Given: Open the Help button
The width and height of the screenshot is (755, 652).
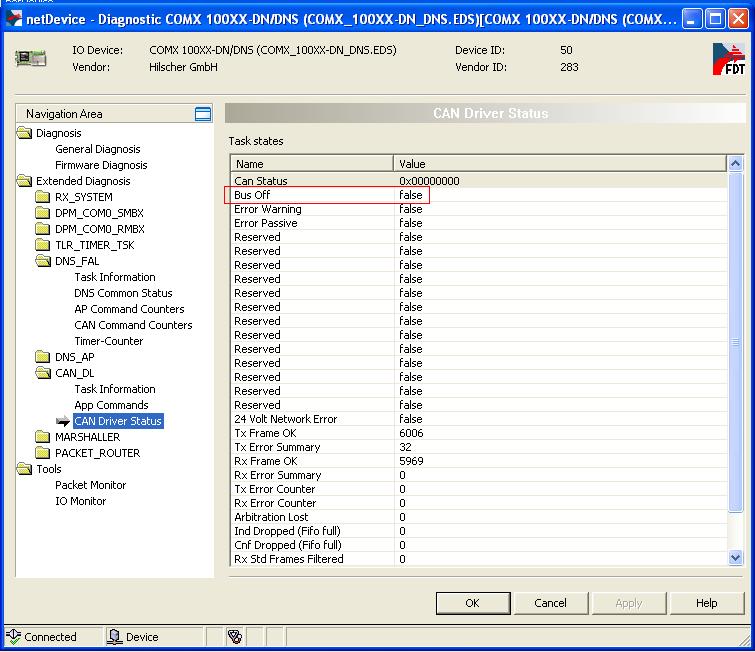Looking at the screenshot, I should [x=706, y=603].
